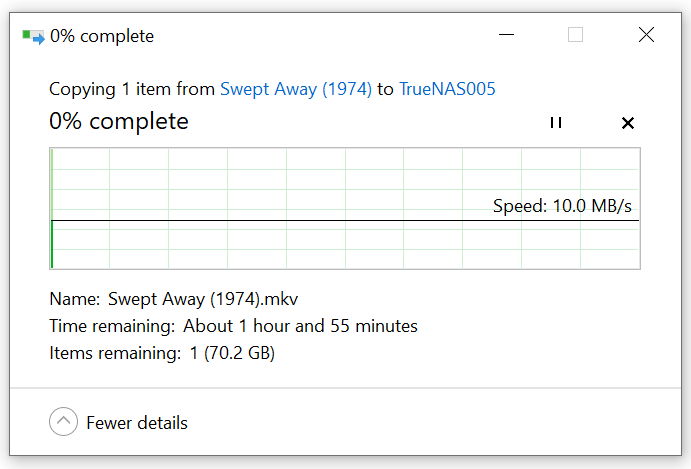
Task: Click the Name: label in details
Action: 74,298
